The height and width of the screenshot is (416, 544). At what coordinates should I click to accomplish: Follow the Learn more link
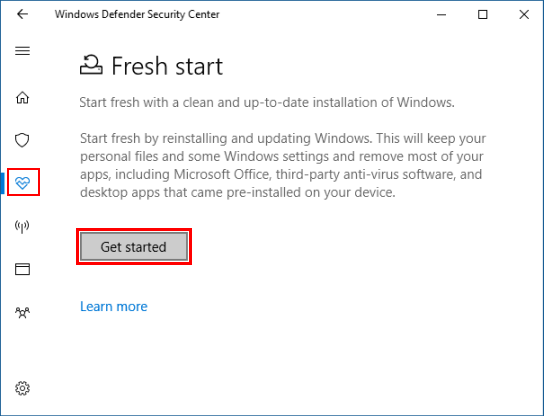(114, 306)
